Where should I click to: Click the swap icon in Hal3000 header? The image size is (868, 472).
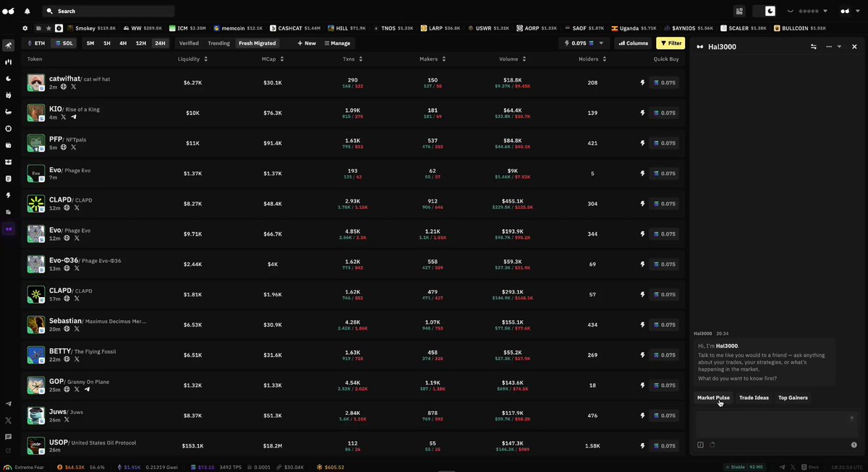pyautogui.click(x=814, y=46)
